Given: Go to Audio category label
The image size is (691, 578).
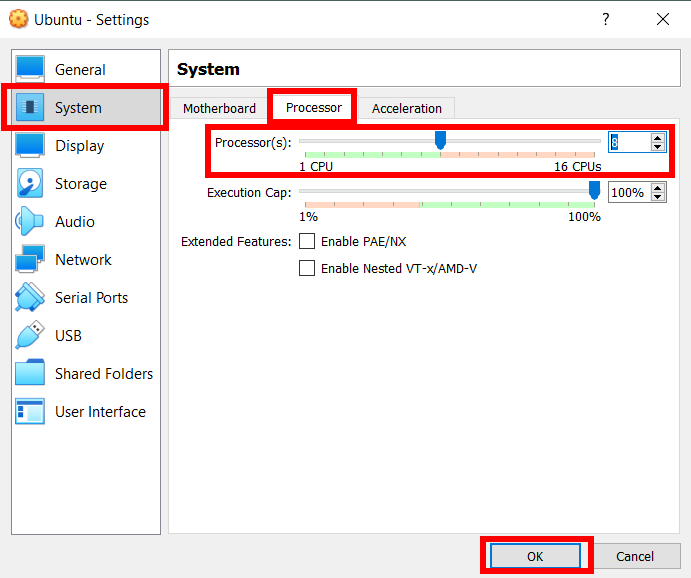Looking at the screenshot, I should click(75, 222).
